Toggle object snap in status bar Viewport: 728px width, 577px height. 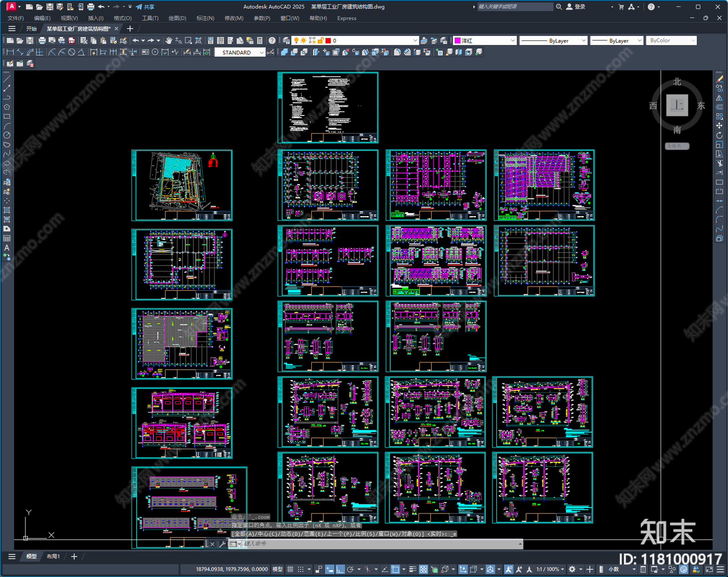pyautogui.click(x=395, y=569)
